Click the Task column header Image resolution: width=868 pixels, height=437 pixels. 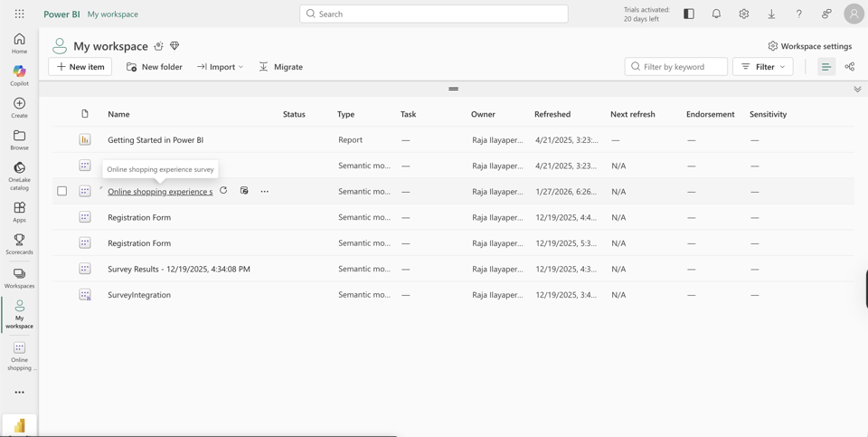[x=408, y=114]
